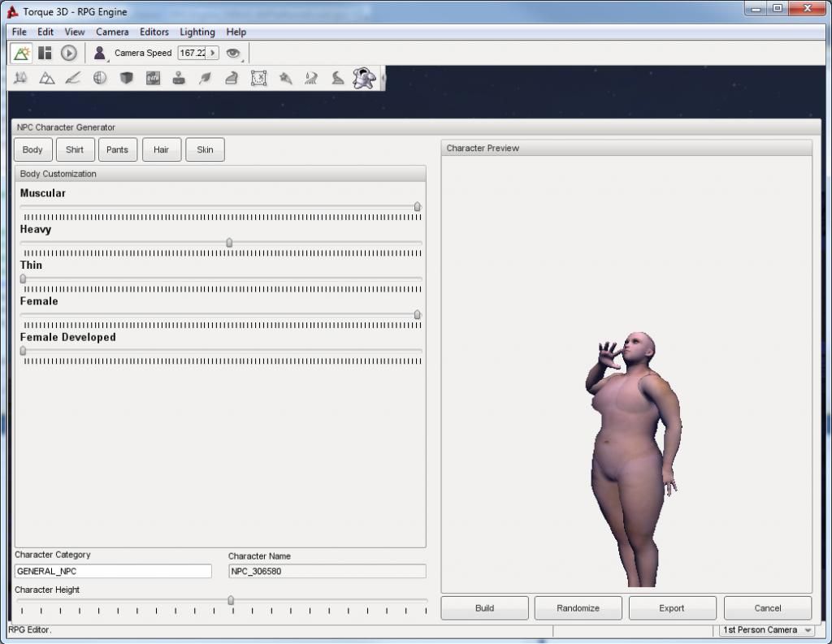This screenshot has width=832, height=644.
Task: Expand the Camera Speed arrow
Action: tap(213, 53)
